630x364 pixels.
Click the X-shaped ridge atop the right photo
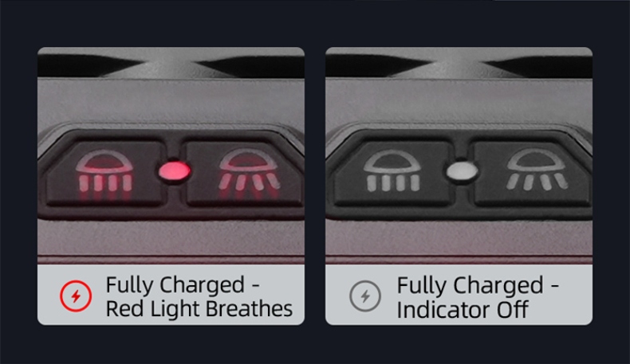[459, 65]
